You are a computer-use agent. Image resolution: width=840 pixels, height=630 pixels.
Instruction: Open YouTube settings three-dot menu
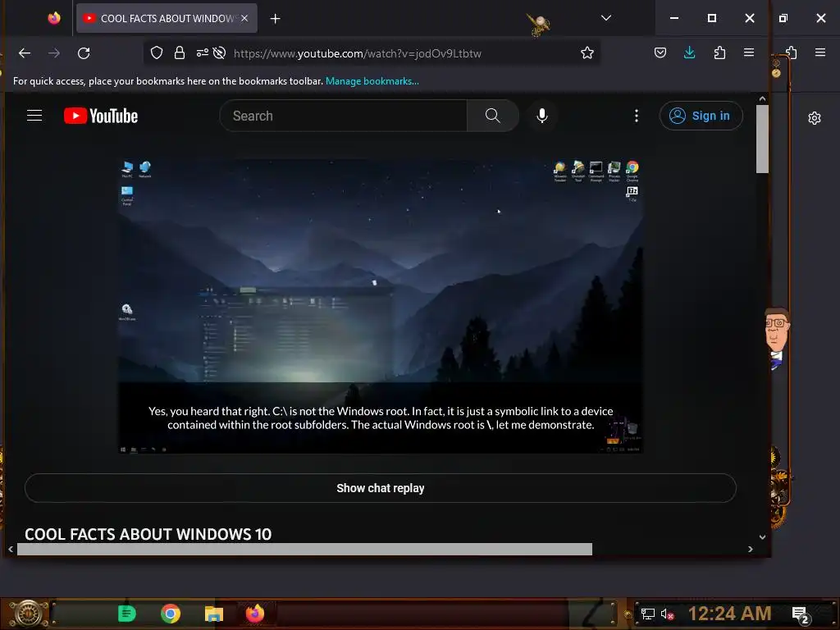pos(637,116)
